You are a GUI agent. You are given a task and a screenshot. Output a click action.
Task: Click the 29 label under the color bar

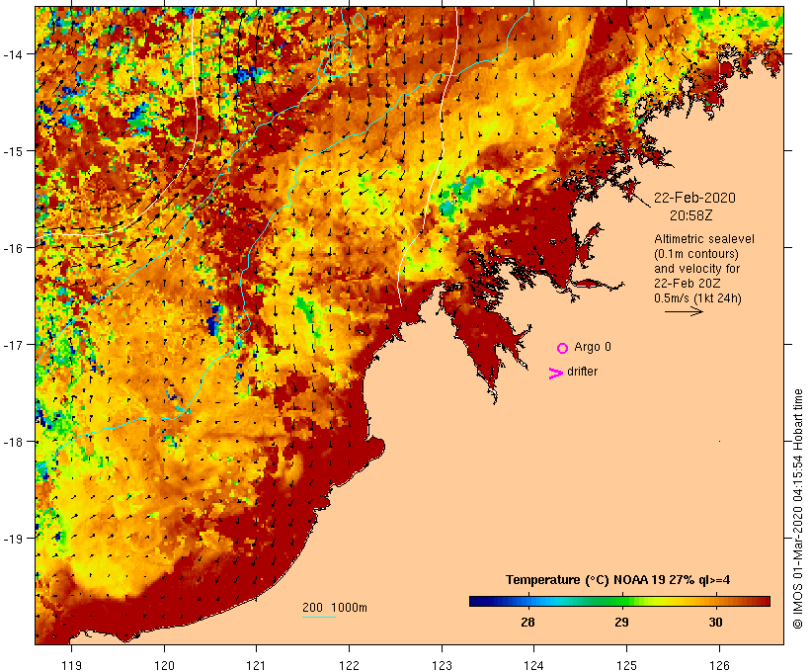(621, 622)
